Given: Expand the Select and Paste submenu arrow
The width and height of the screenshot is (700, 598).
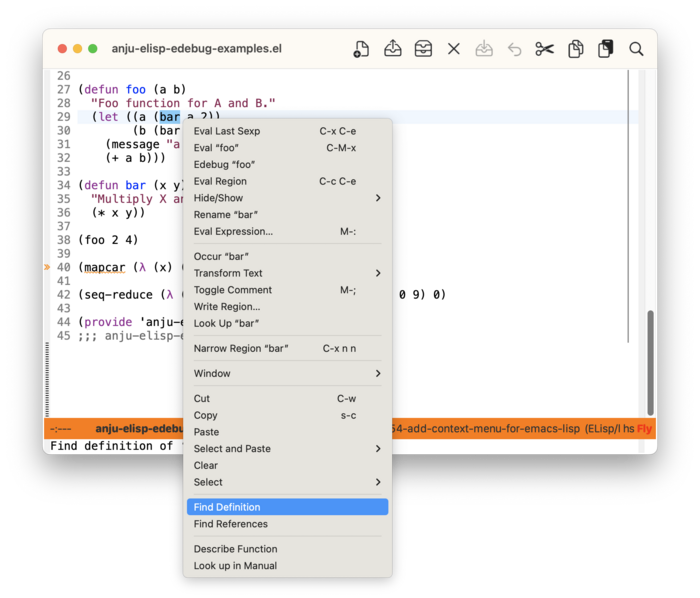Looking at the screenshot, I should [378, 448].
